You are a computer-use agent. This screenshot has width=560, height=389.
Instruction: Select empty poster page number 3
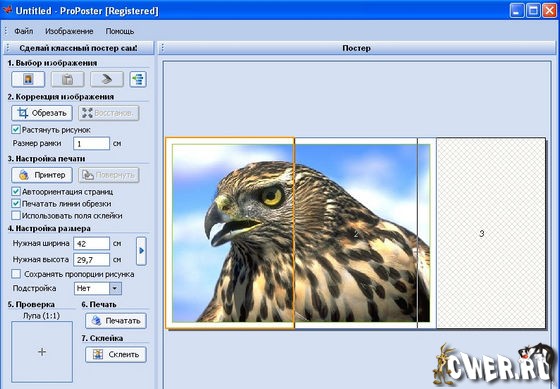[x=491, y=233]
